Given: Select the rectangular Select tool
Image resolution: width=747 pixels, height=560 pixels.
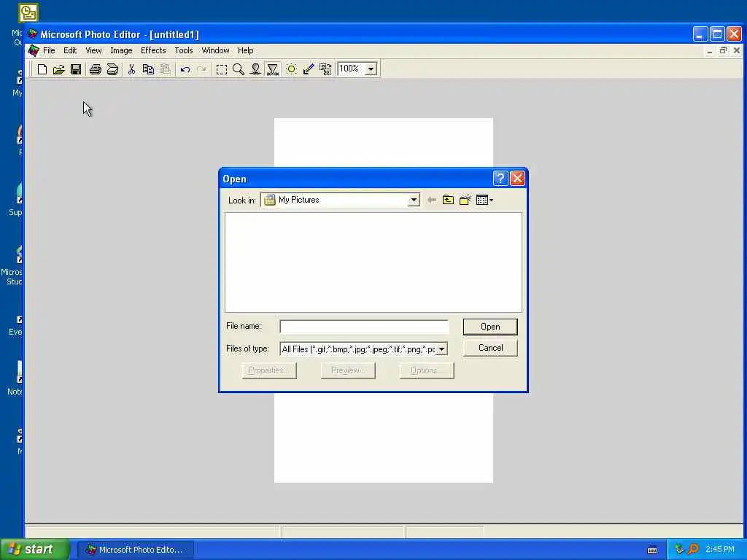Looking at the screenshot, I should tap(222, 69).
